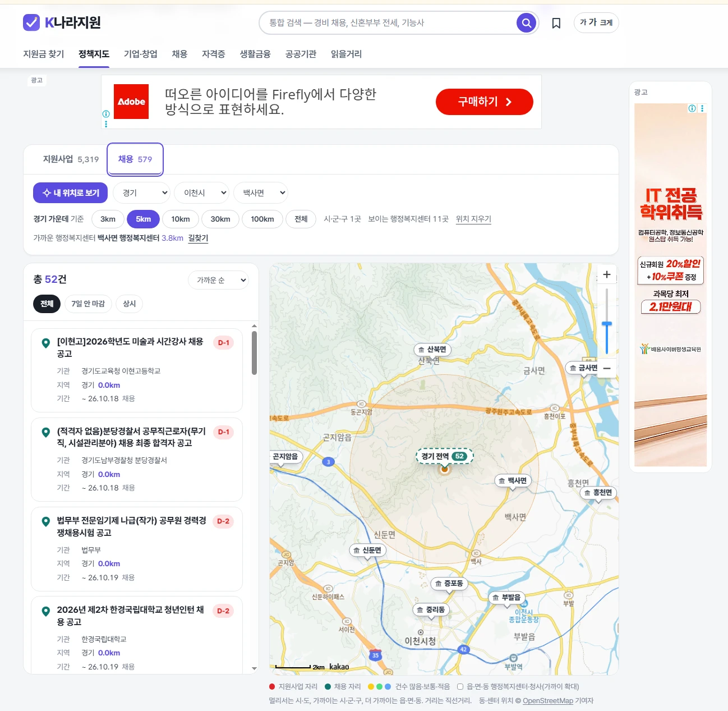Click the Adobe ad info icon

pyautogui.click(x=106, y=114)
